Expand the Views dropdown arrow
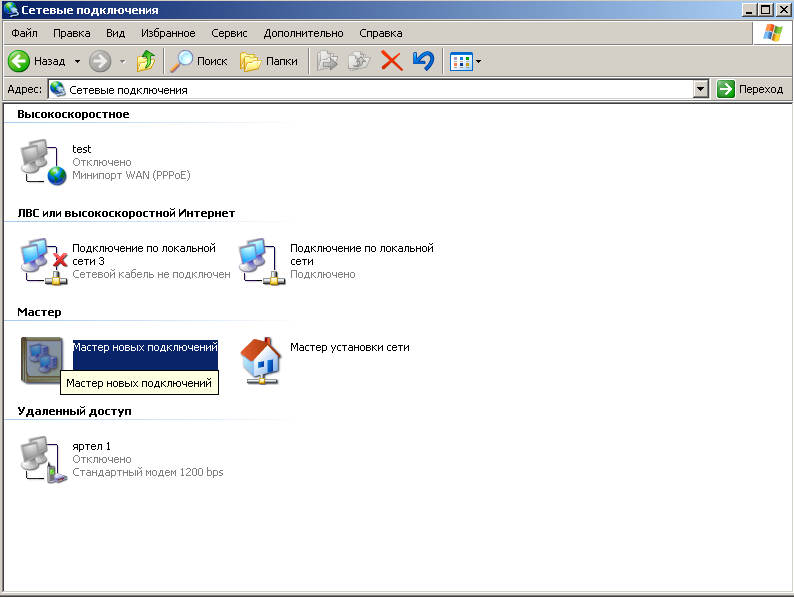This screenshot has width=794, height=598. (x=479, y=62)
